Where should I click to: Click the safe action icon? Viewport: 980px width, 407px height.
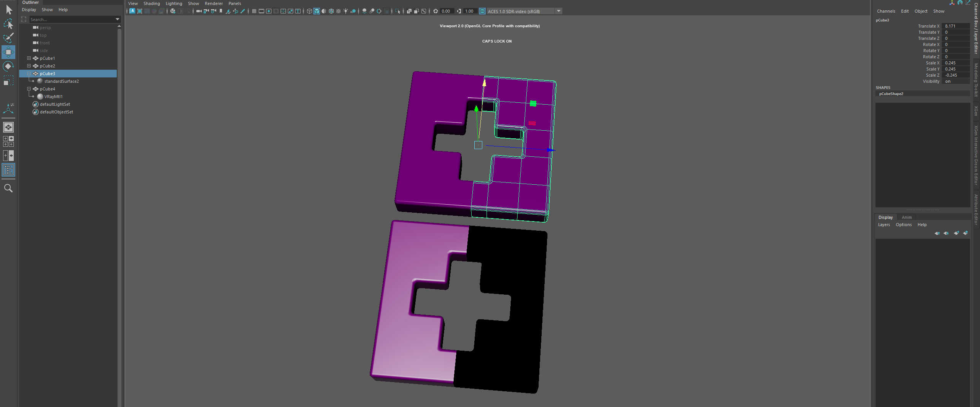point(291,11)
